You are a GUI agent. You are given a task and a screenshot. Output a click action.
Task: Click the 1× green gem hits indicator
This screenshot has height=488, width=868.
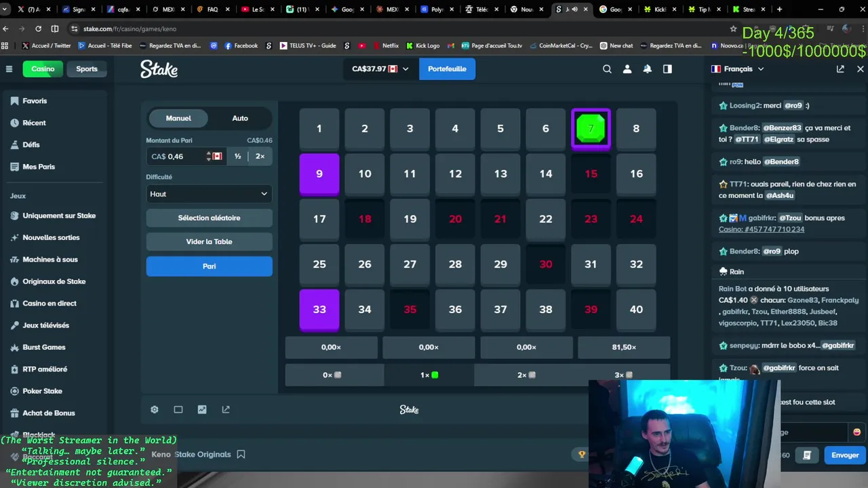429,375
